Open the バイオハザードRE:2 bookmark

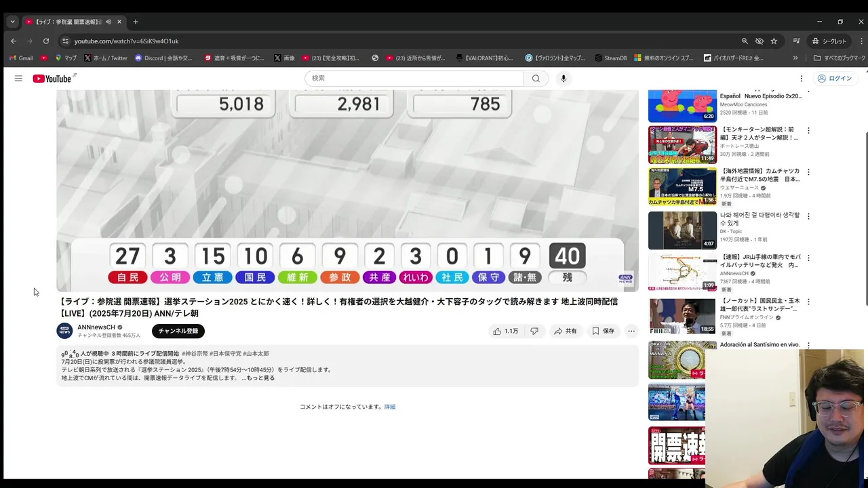[734, 58]
